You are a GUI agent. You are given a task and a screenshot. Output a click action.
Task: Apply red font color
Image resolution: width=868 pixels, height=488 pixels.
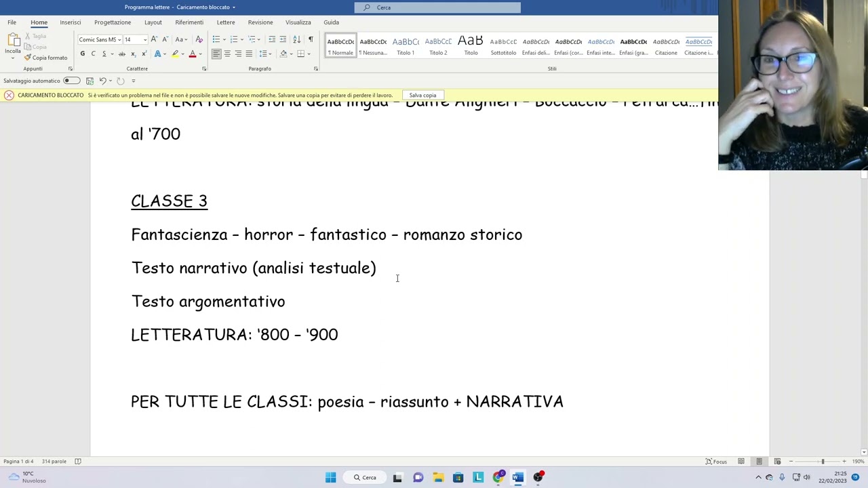(193, 54)
